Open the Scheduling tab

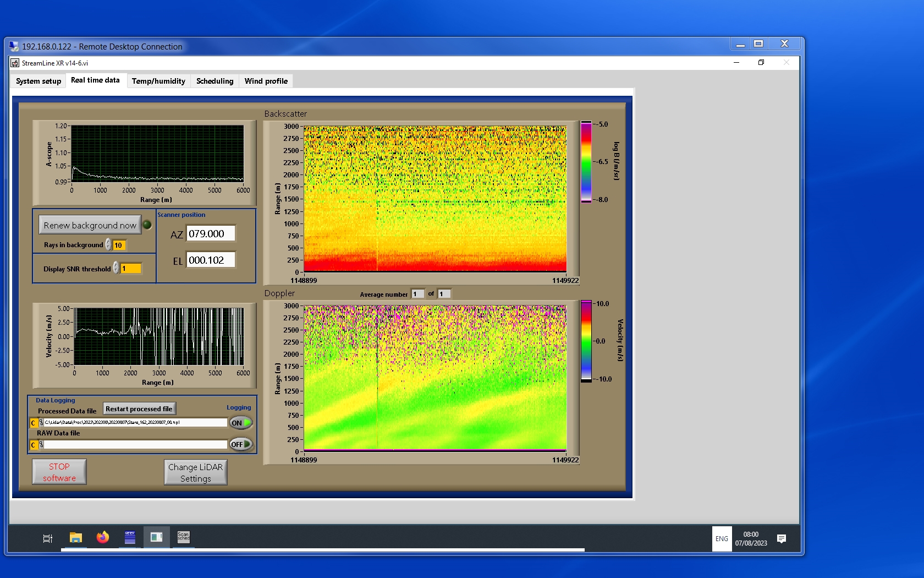[215, 81]
